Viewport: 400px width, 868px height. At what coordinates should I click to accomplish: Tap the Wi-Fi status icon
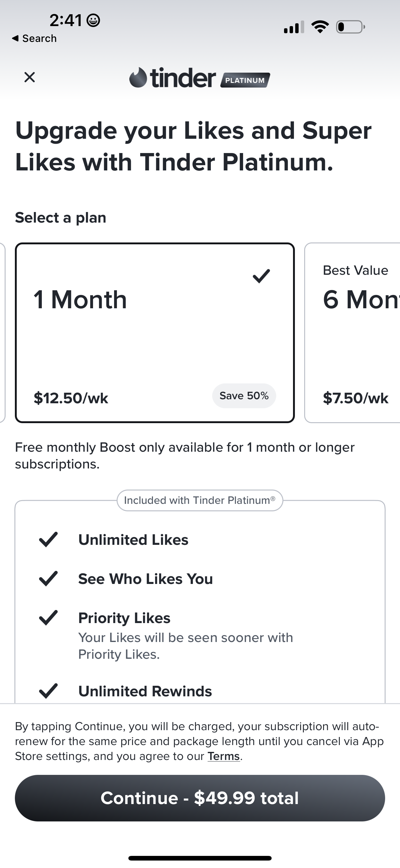click(x=320, y=27)
